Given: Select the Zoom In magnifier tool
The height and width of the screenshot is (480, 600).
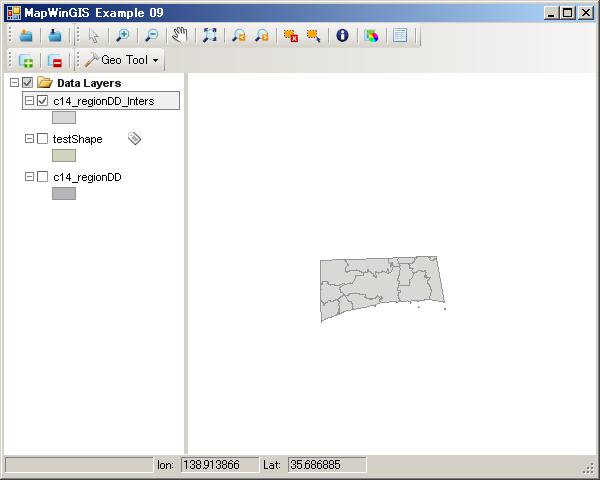Looking at the screenshot, I should pyautogui.click(x=122, y=35).
